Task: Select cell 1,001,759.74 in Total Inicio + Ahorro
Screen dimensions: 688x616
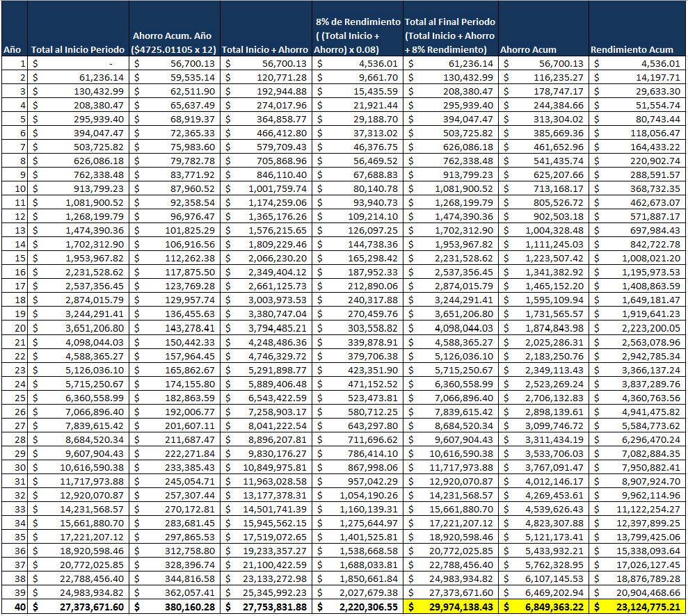Action: point(266,188)
